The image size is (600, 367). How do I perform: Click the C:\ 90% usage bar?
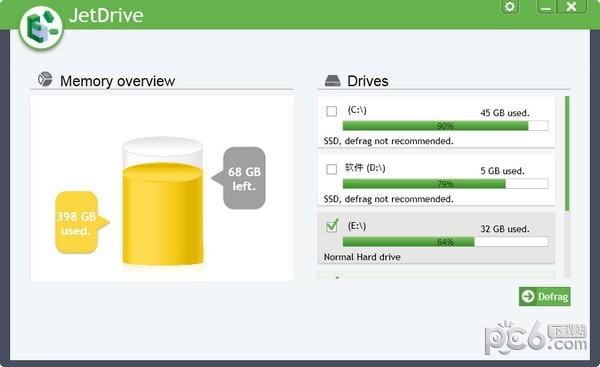click(445, 126)
